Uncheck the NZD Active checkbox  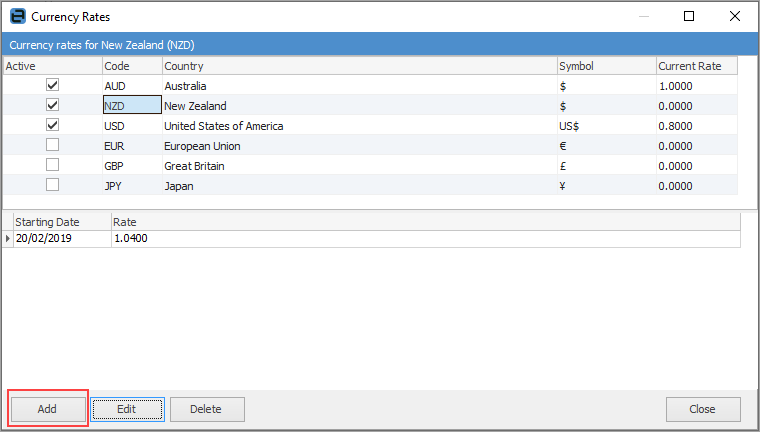point(52,105)
